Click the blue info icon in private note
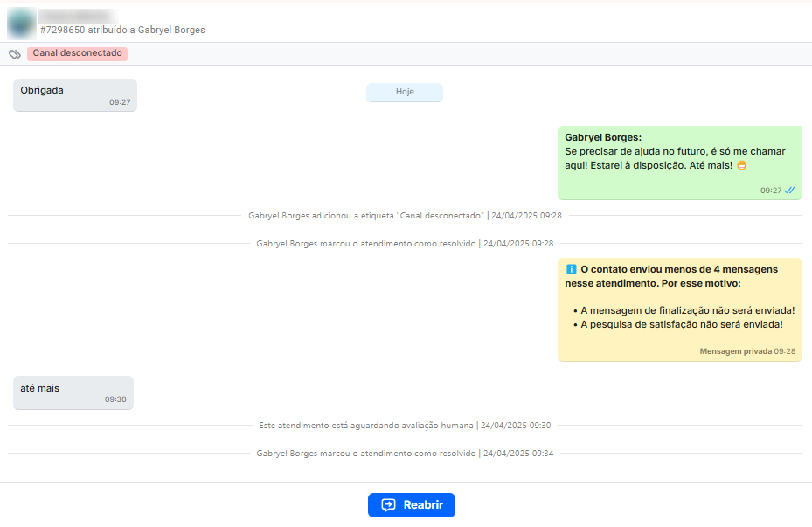The image size is (812, 527). [x=572, y=270]
